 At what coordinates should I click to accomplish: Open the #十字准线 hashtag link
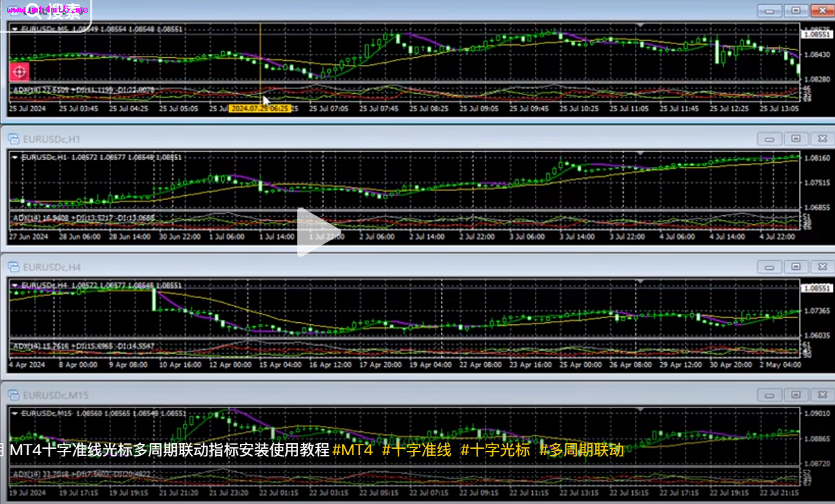pos(417,449)
